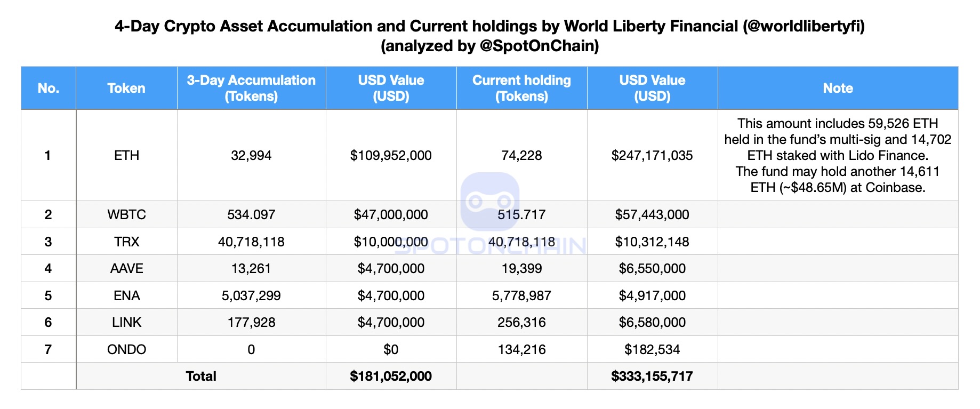The width and height of the screenshot is (980, 409).
Task: Click the Total row label
Action: (201, 376)
